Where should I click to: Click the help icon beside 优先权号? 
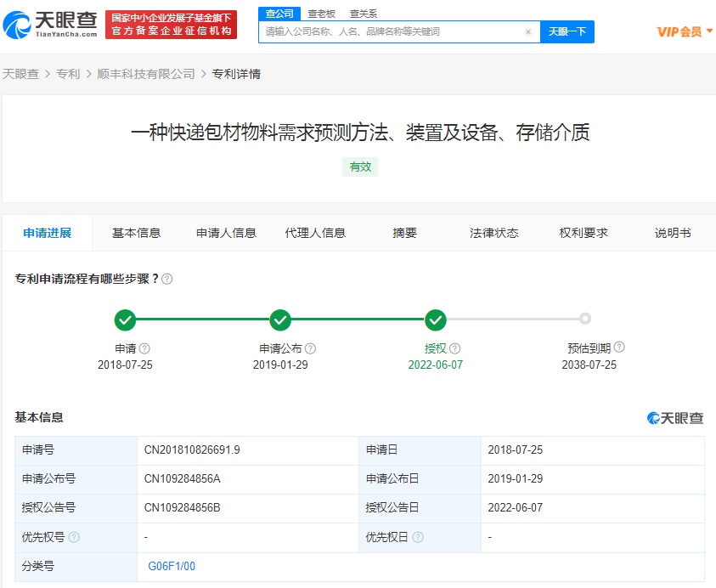coord(74,537)
